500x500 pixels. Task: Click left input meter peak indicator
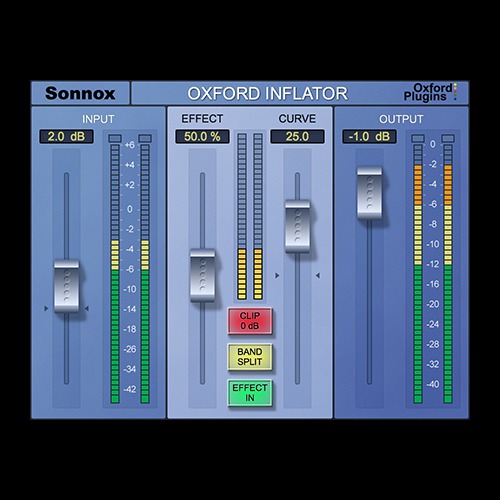[115, 138]
